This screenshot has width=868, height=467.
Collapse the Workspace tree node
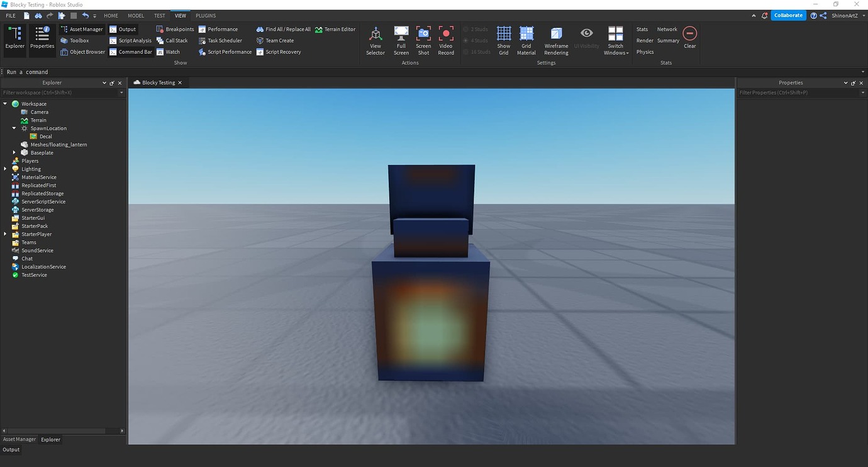tap(5, 104)
